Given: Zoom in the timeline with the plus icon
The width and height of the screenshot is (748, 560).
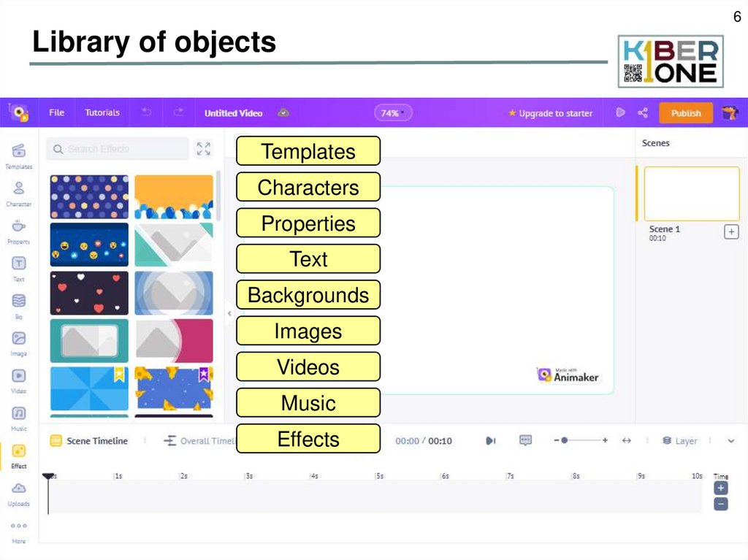Looking at the screenshot, I should (605, 440).
